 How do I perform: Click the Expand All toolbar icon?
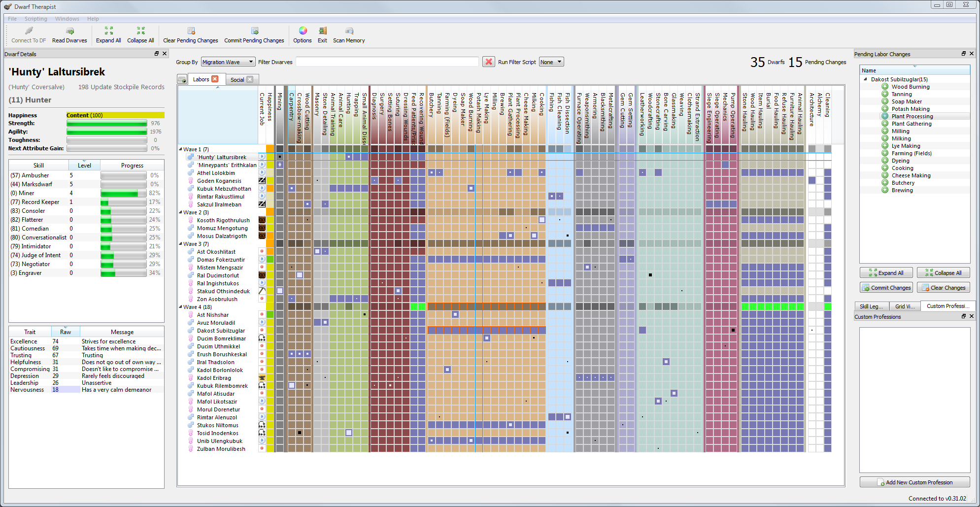108,32
